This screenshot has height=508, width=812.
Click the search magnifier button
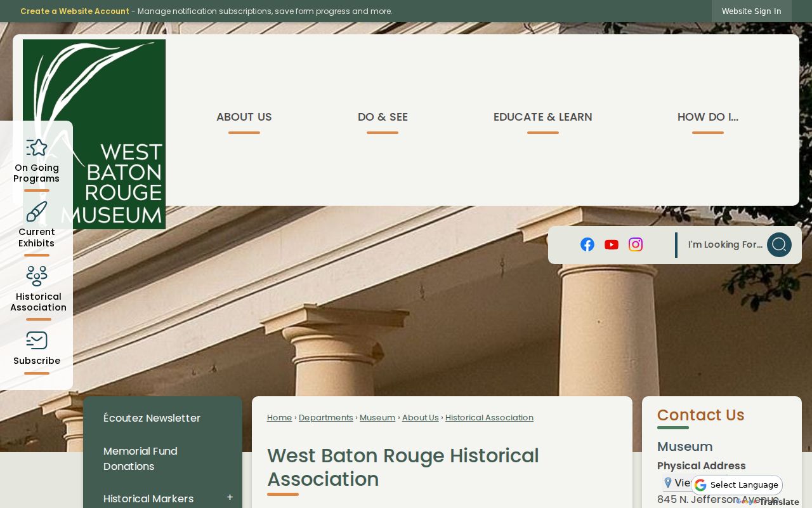[x=779, y=244]
